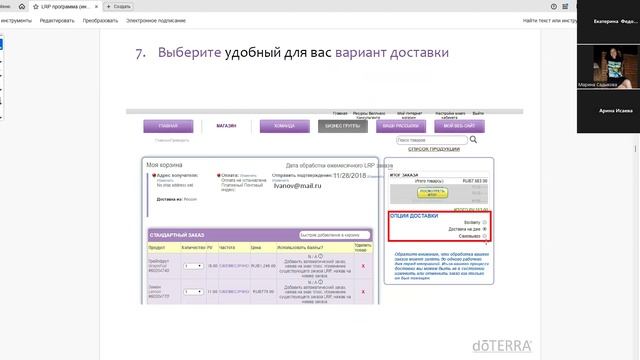This screenshot has height=360, width=640.
Task: Select the Самовывоз delivery radio button
Action: 484,236
